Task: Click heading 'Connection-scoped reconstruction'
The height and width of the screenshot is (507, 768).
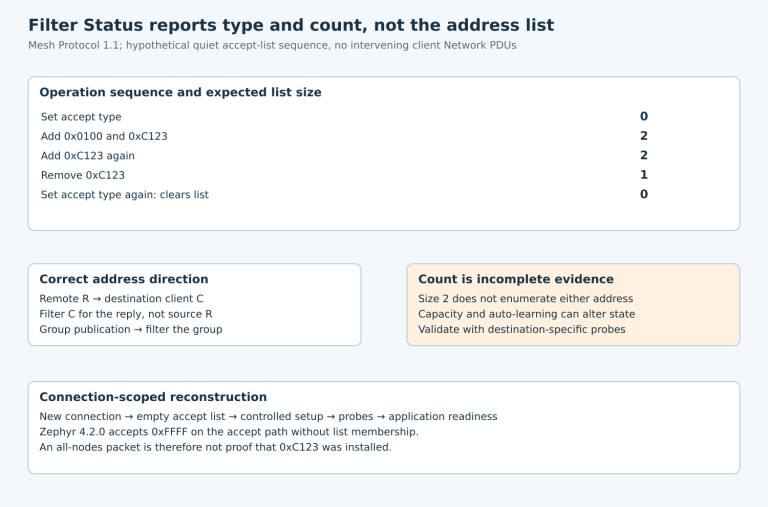Action: click(x=153, y=397)
